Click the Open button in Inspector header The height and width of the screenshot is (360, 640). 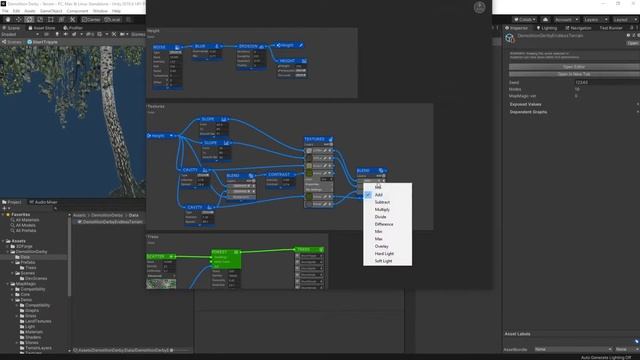click(x=633, y=43)
